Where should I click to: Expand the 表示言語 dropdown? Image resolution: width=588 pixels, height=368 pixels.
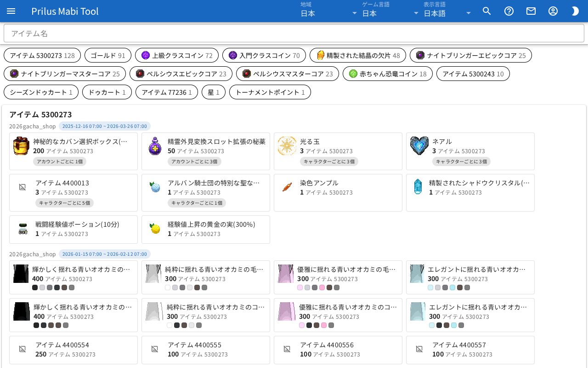(x=447, y=11)
